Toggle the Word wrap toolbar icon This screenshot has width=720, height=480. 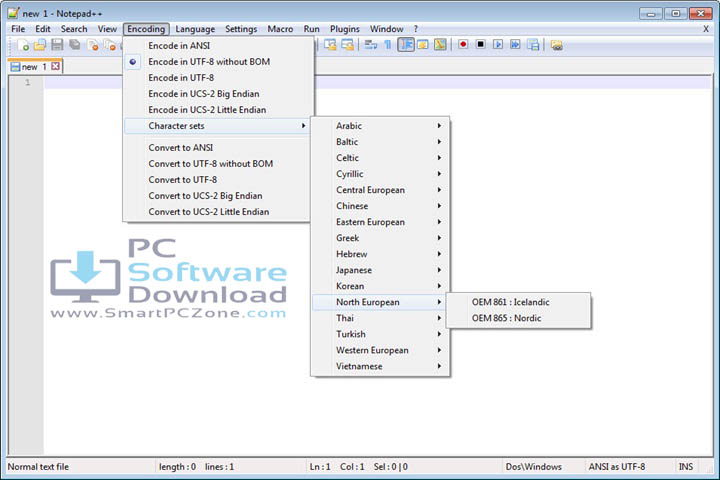371,45
